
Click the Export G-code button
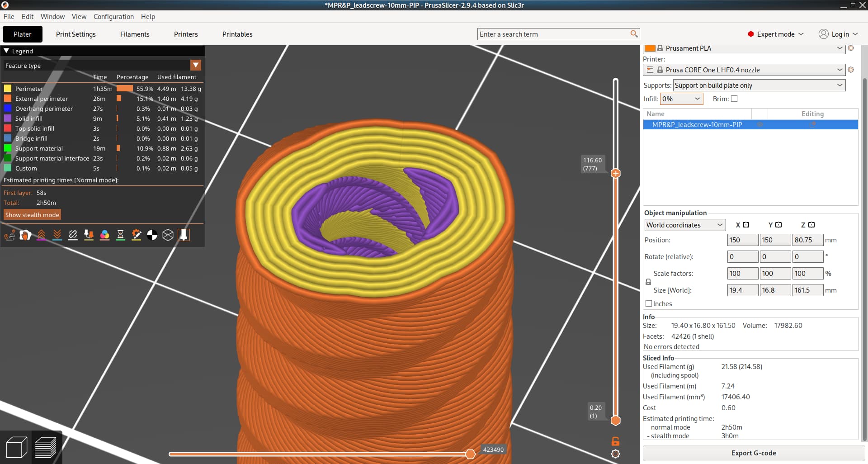pos(753,453)
